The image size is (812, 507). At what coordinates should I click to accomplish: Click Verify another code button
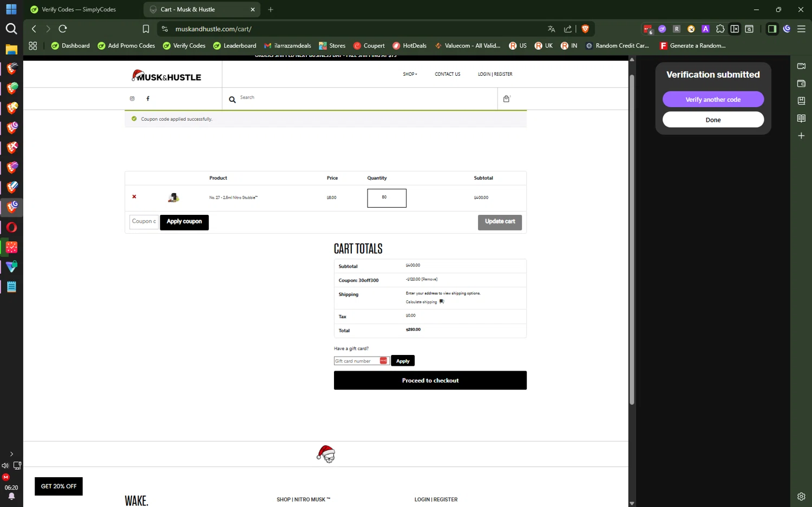click(x=713, y=100)
